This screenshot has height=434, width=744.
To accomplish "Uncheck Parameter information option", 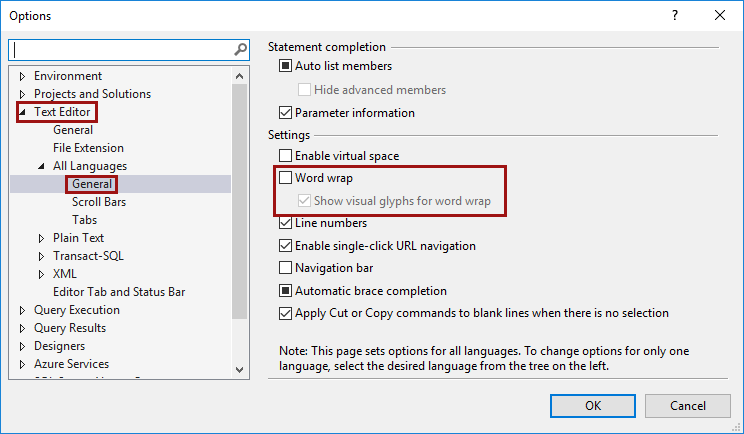I will (x=286, y=113).
